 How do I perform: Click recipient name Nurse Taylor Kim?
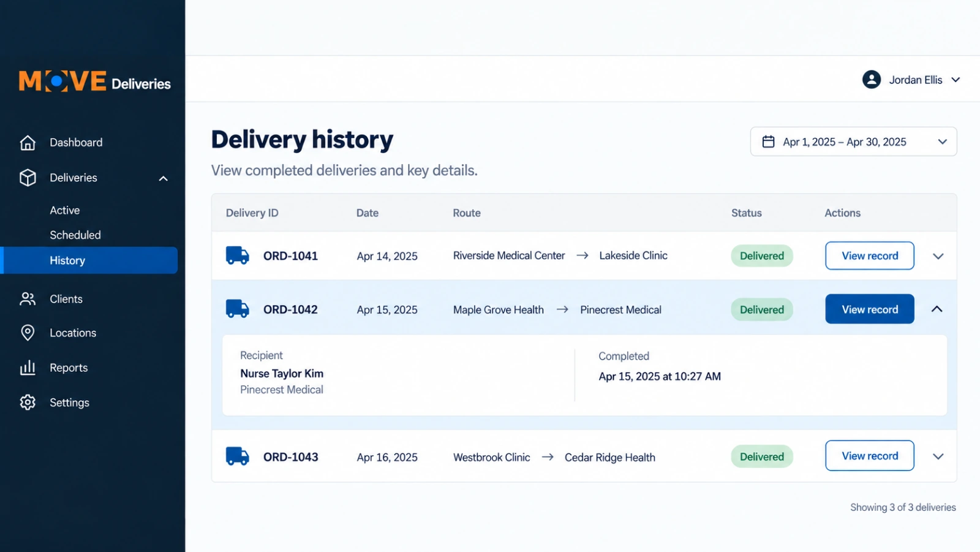[282, 373]
